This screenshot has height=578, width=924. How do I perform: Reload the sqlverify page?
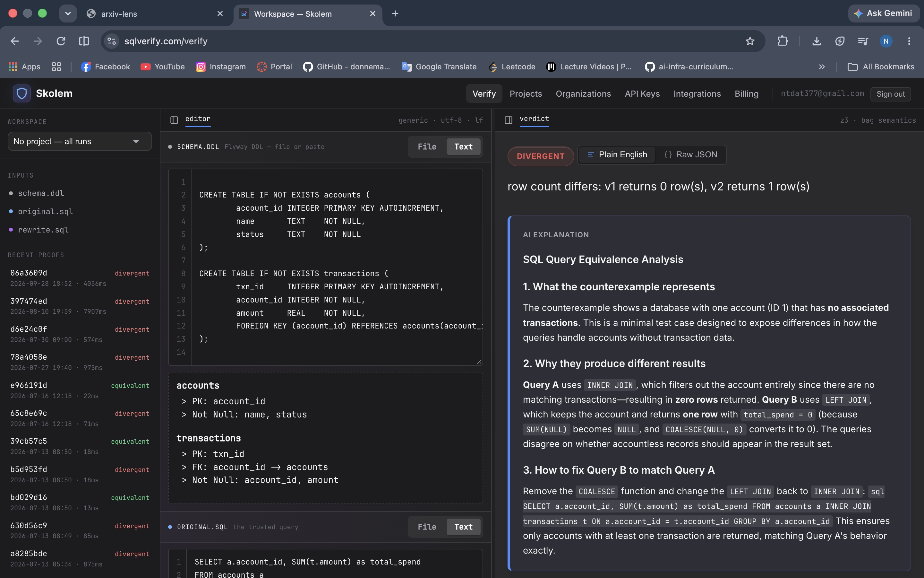coord(61,41)
